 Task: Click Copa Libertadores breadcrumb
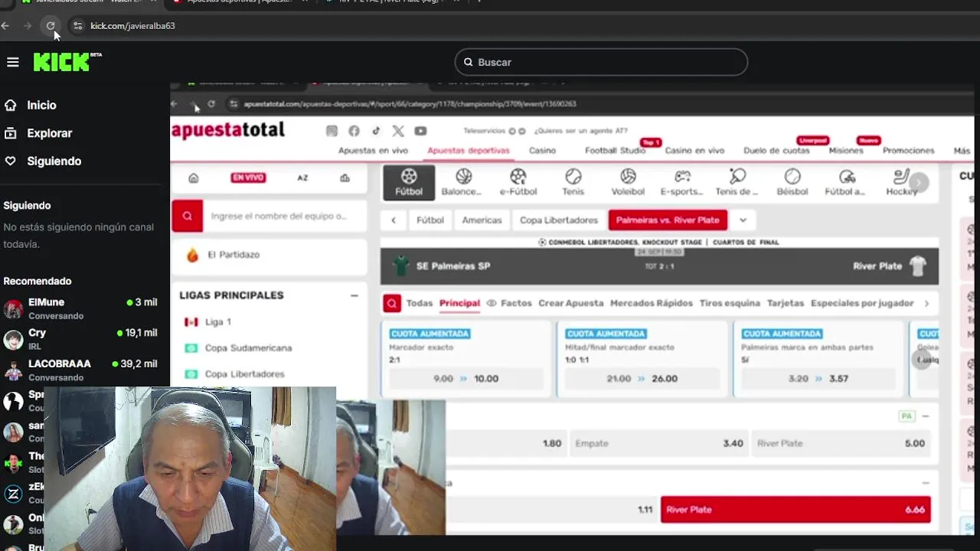559,220
